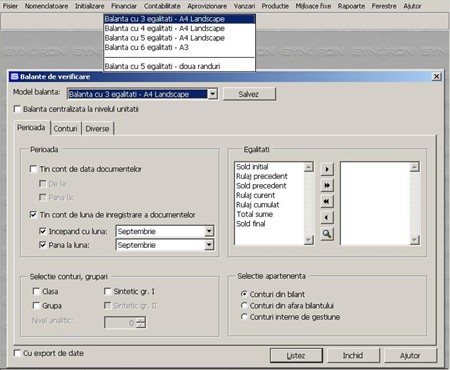
Task: Move selected egalitate to the right list
Action: point(327,169)
